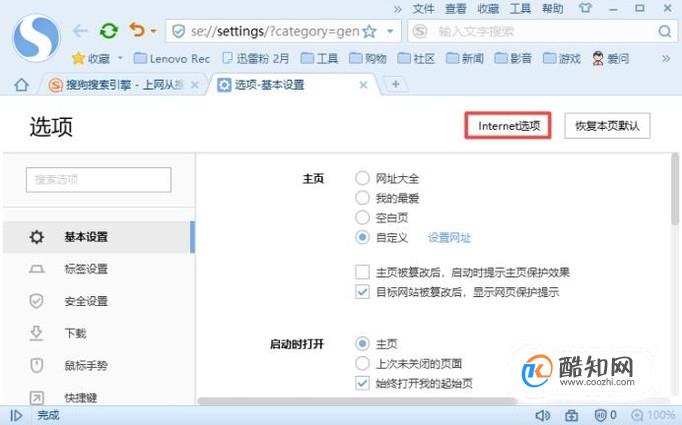Open the 帮助 menu
Screen dimensions: 682x425
pyautogui.click(x=552, y=8)
